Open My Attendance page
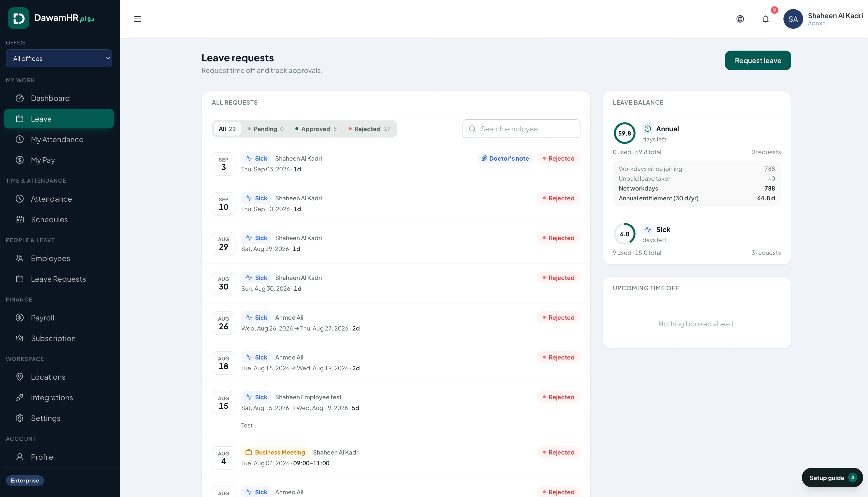This screenshot has width=868, height=497. pyautogui.click(x=59, y=139)
